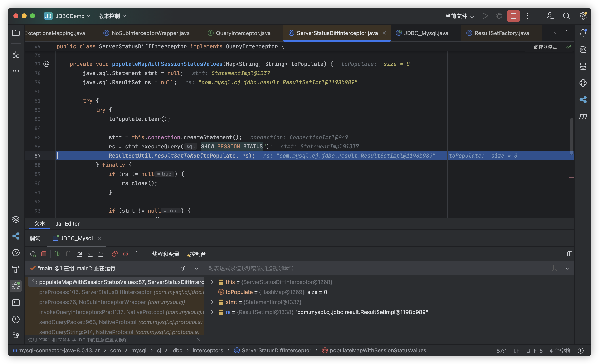Click the editor vertical scrollbar

[571, 136]
